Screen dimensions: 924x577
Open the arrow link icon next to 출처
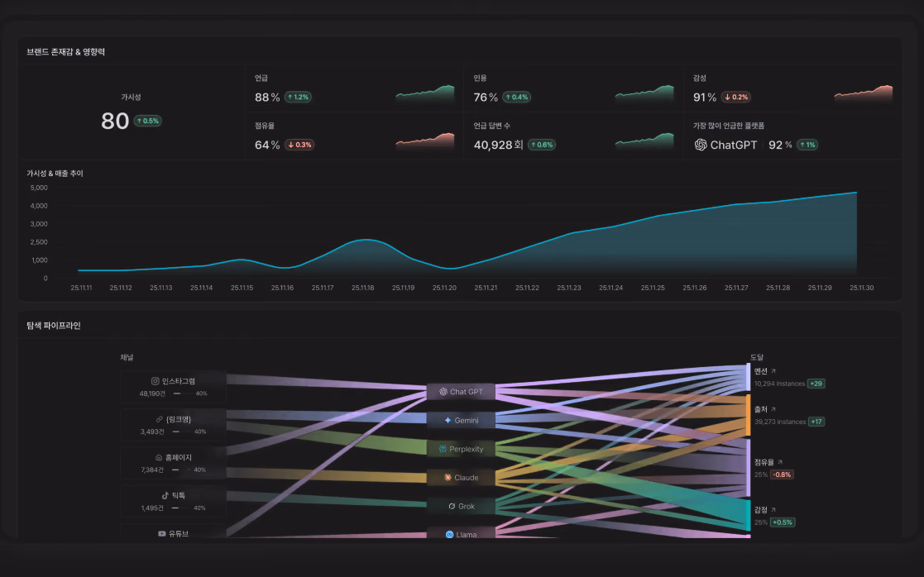[x=773, y=409]
